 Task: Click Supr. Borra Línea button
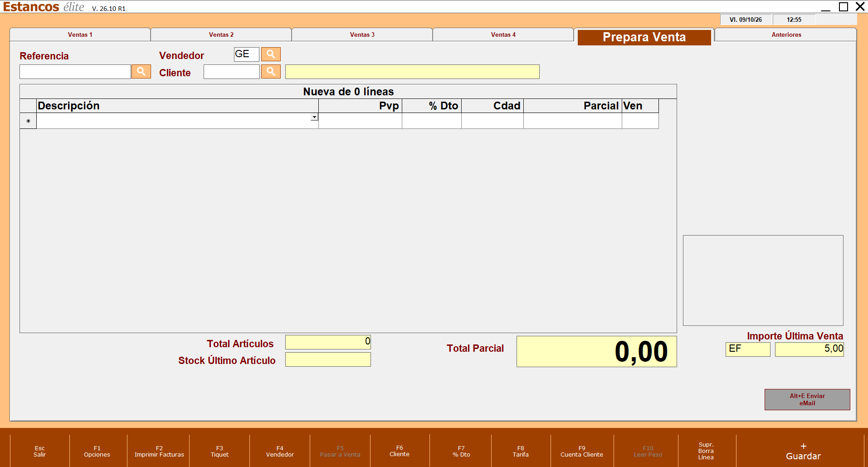[706, 451]
